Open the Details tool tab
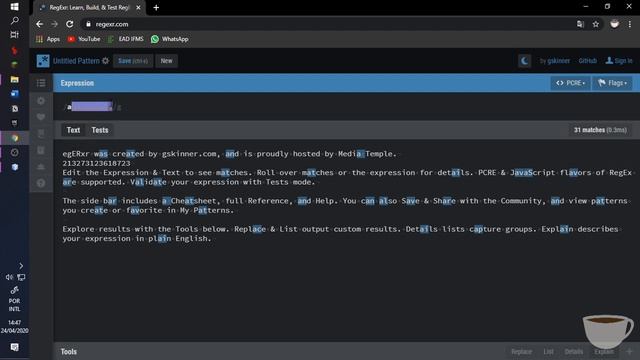The image size is (640, 360). [x=574, y=352]
